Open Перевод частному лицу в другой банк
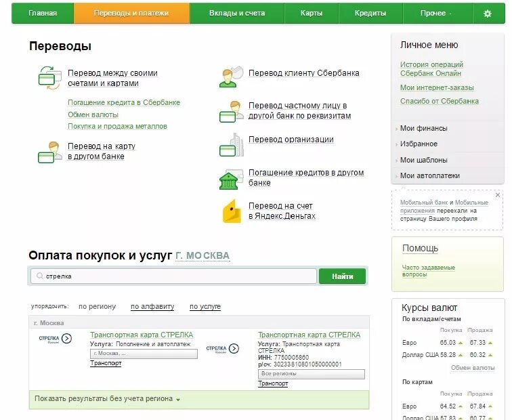The height and width of the screenshot is (420, 512). [x=299, y=110]
